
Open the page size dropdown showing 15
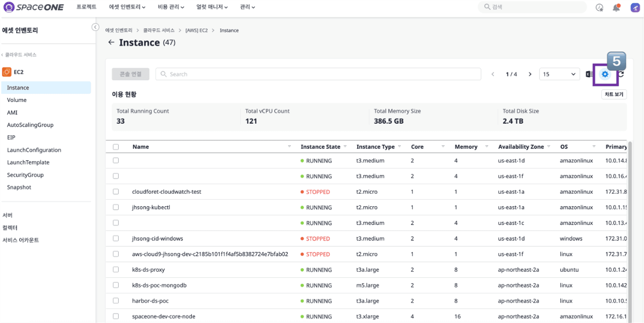(559, 74)
